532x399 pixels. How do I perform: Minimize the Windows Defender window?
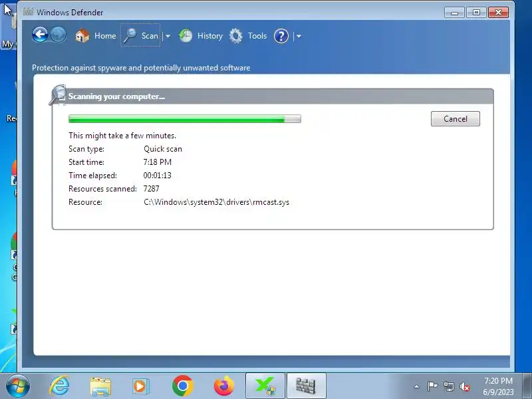455,13
